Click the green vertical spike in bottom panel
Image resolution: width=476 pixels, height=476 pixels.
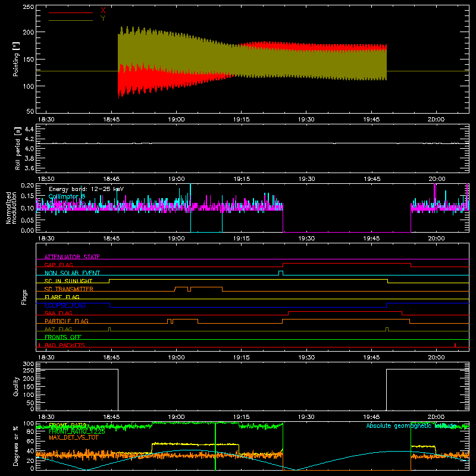[215, 446]
